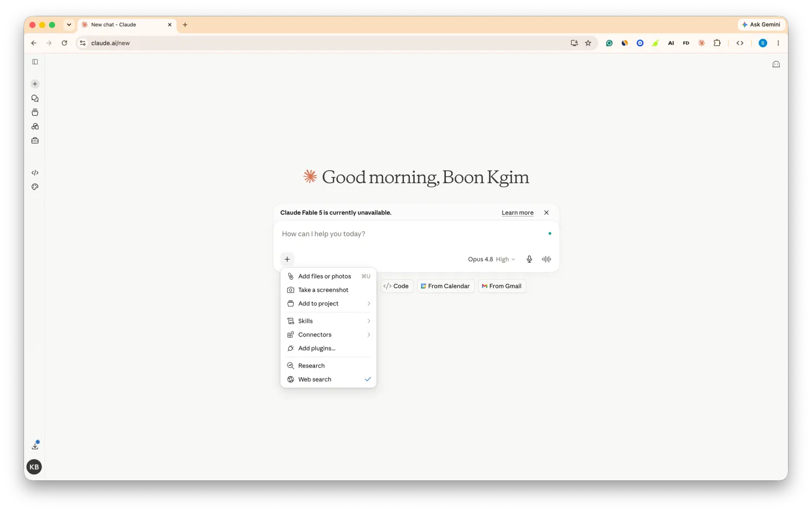The height and width of the screenshot is (512, 812).
Task: Expand the Add to project submenu
Action: 329,304
